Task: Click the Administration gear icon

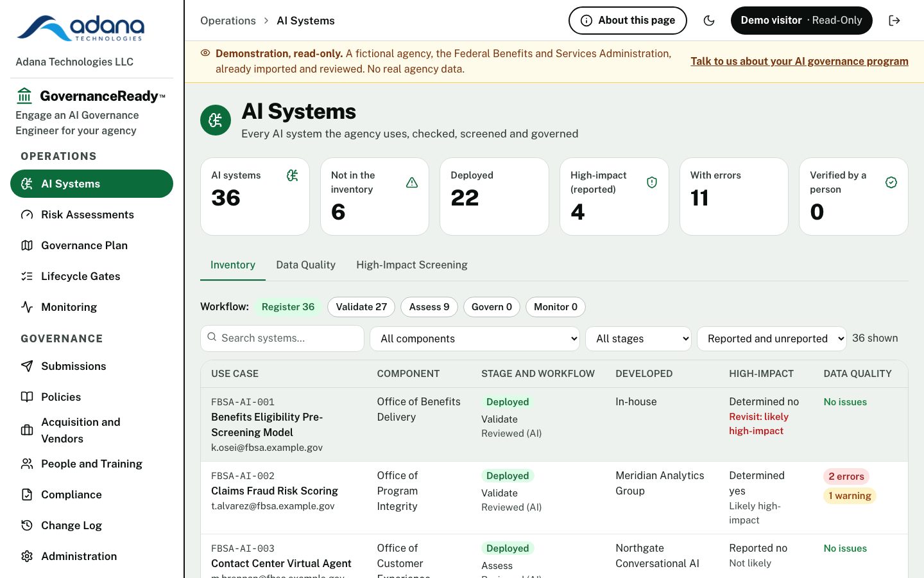Action: tap(27, 556)
